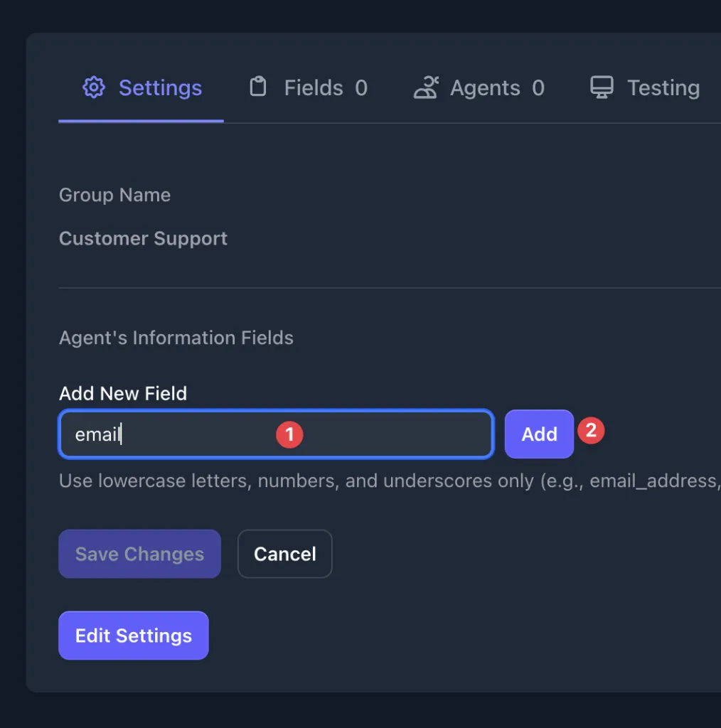Open the Testing tab
Screen dimensions: 721x728
[x=663, y=88]
